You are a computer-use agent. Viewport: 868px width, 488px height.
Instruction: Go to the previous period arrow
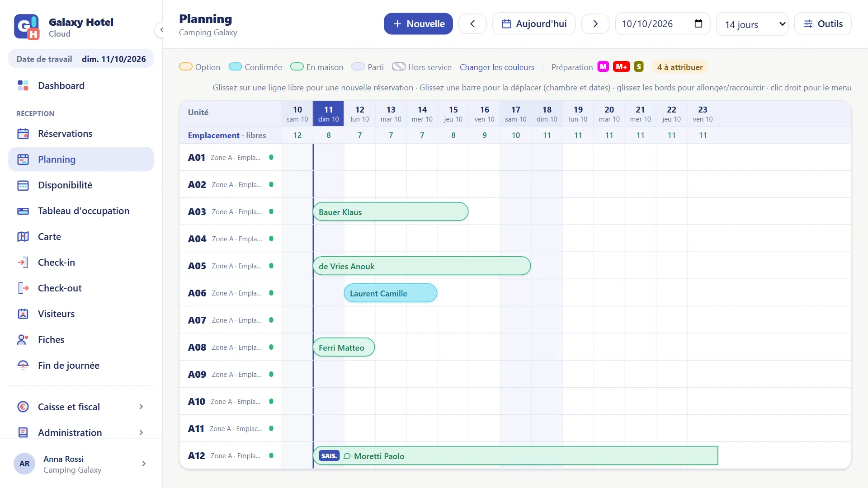pos(472,24)
